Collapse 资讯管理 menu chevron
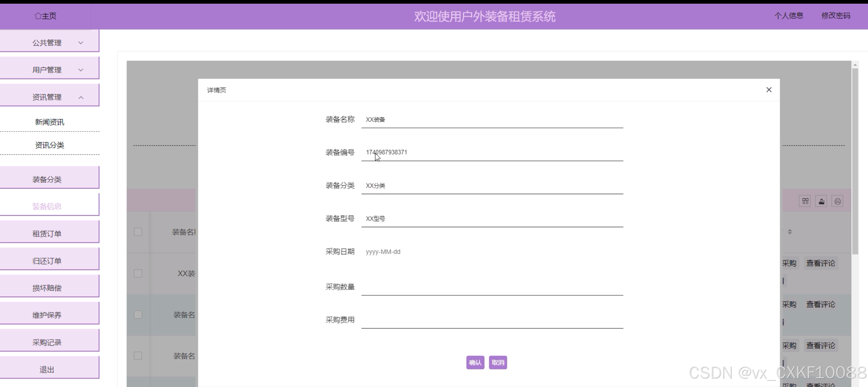The image size is (868, 387). [81, 97]
